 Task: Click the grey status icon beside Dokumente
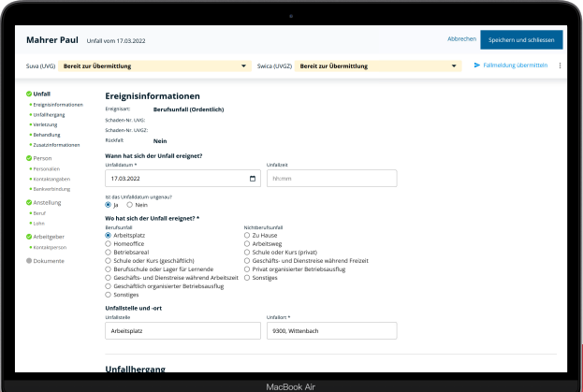(x=29, y=261)
